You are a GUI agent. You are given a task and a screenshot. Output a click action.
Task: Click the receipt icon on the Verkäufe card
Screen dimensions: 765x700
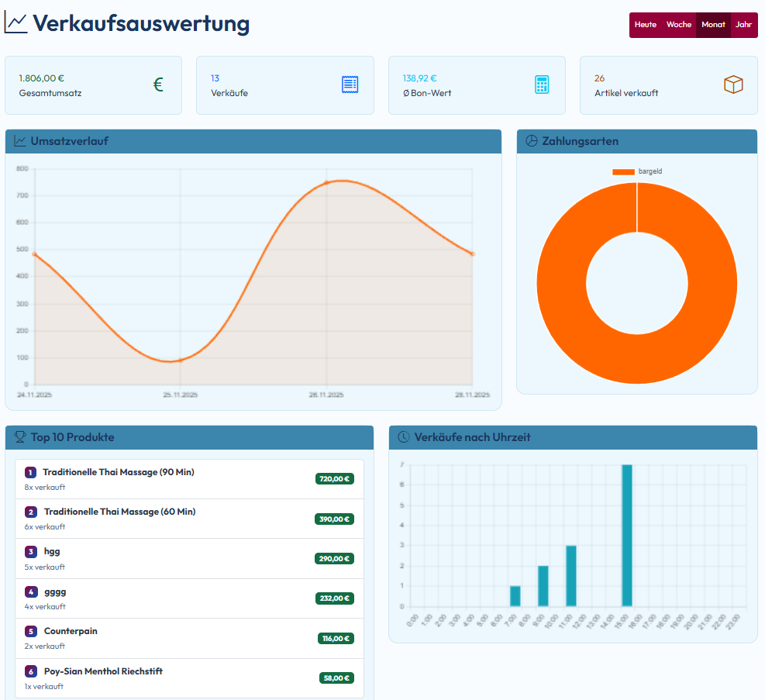click(350, 85)
